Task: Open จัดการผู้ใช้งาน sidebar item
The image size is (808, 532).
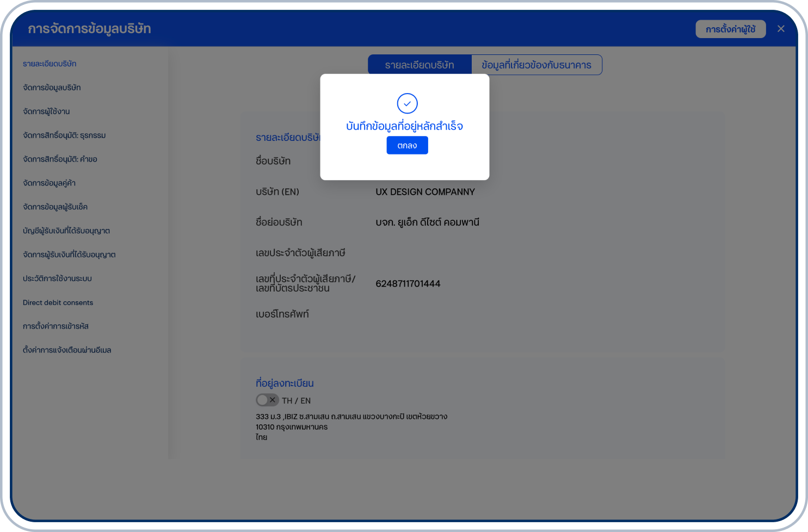Action: pyautogui.click(x=46, y=112)
